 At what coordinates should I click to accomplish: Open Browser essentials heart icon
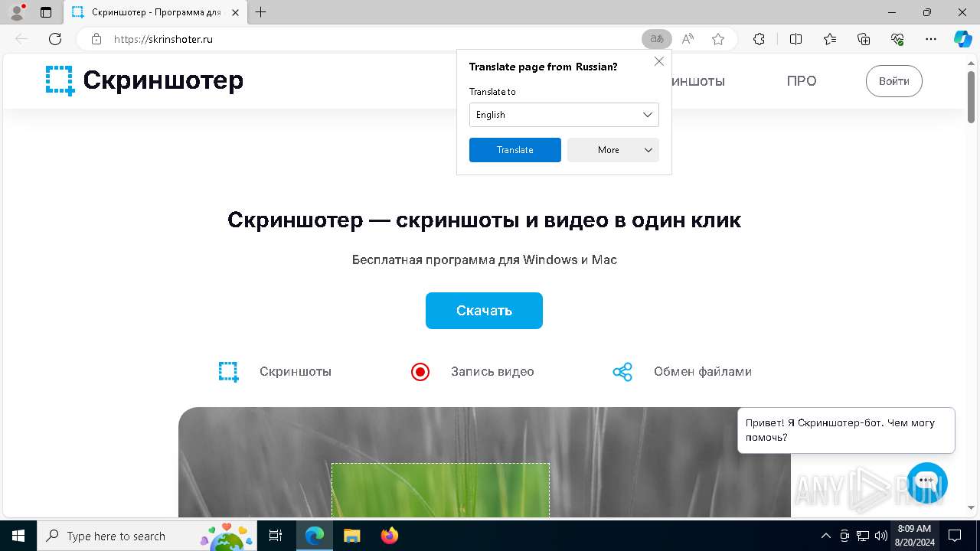point(897,39)
